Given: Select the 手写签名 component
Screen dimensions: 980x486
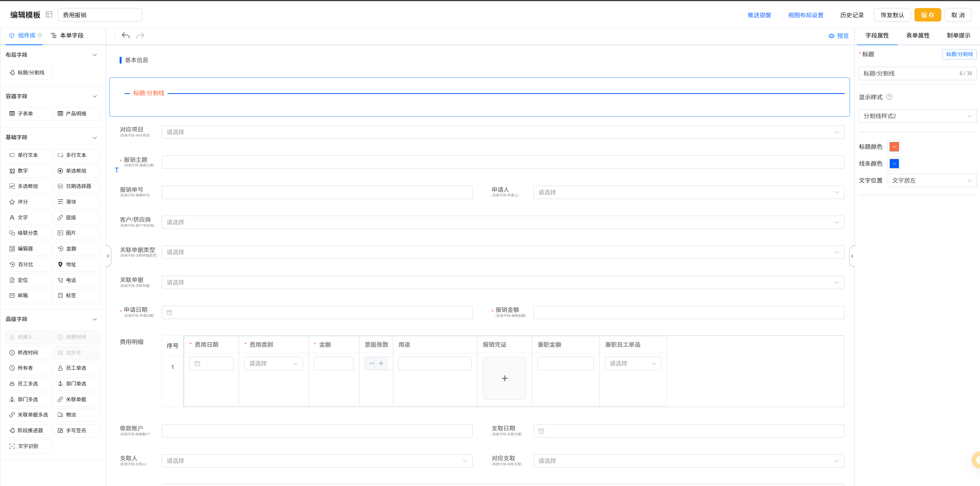Looking at the screenshot, I should pyautogui.click(x=77, y=430).
